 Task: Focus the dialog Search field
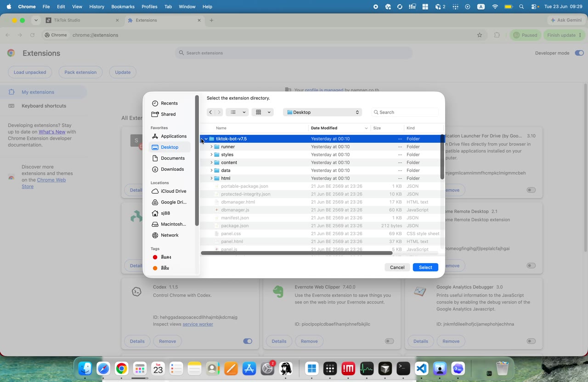(405, 112)
